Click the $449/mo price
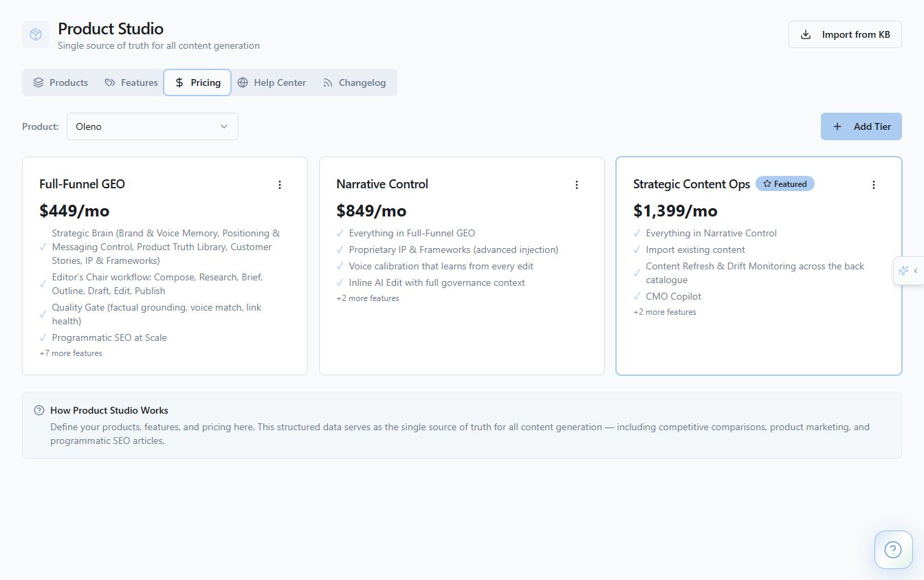Viewport: 924px width, 580px height. [x=74, y=210]
